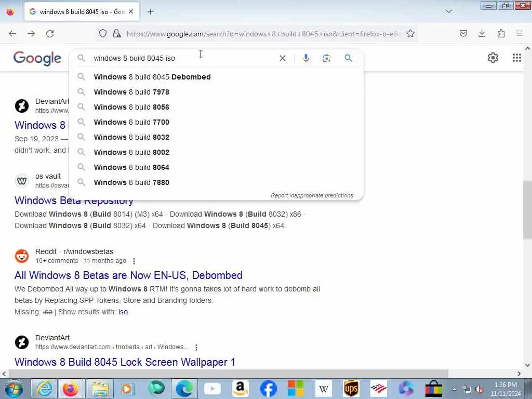Select suggestion Windows 8 build 8045 Debombed
This screenshot has width=532, height=399.
tap(217, 77)
